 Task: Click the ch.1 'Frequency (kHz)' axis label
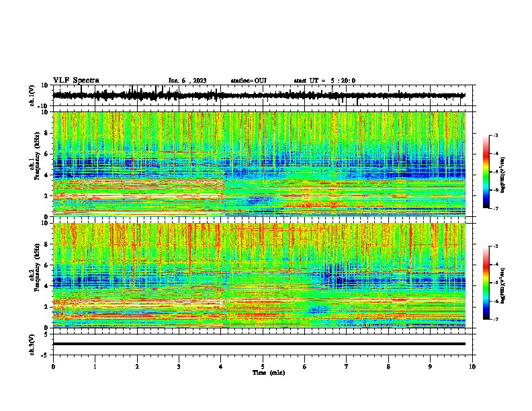(37, 156)
